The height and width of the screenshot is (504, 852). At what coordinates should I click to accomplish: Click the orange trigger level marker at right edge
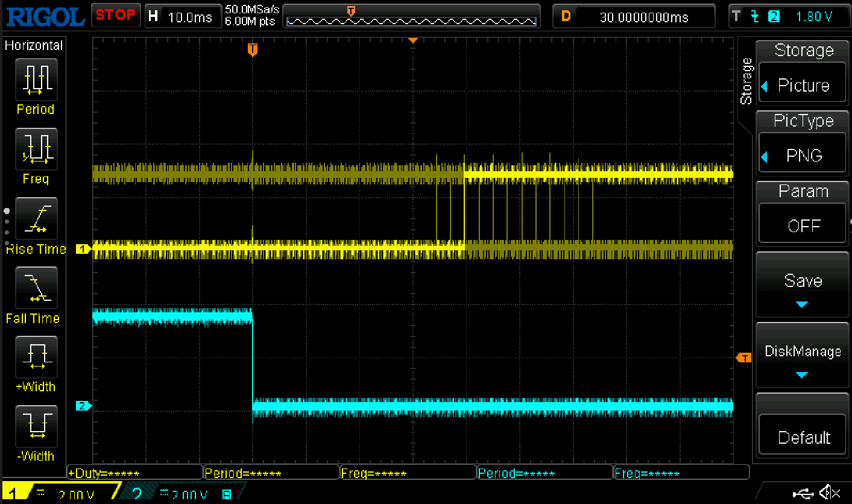point(744,358)
